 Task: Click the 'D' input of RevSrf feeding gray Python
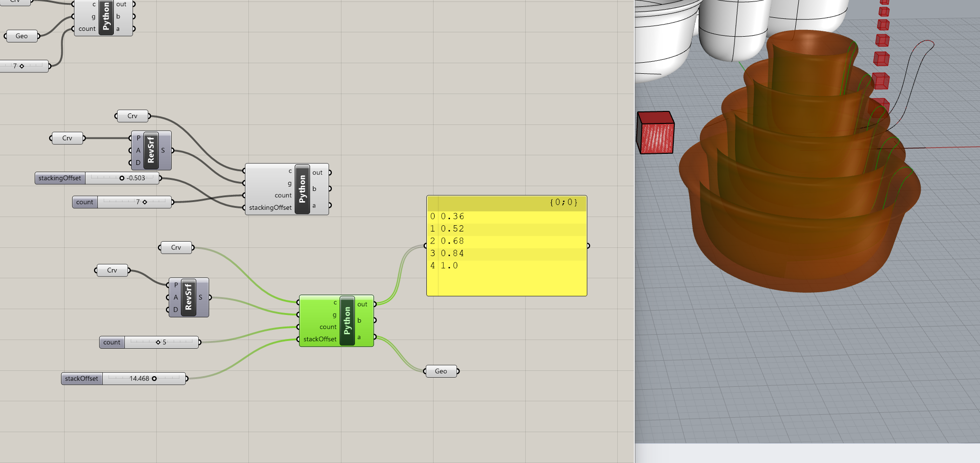click(x=138, y=163)
